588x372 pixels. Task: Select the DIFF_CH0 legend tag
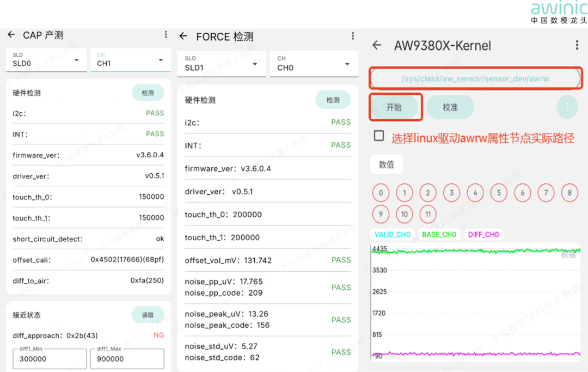tap(483, 235)
